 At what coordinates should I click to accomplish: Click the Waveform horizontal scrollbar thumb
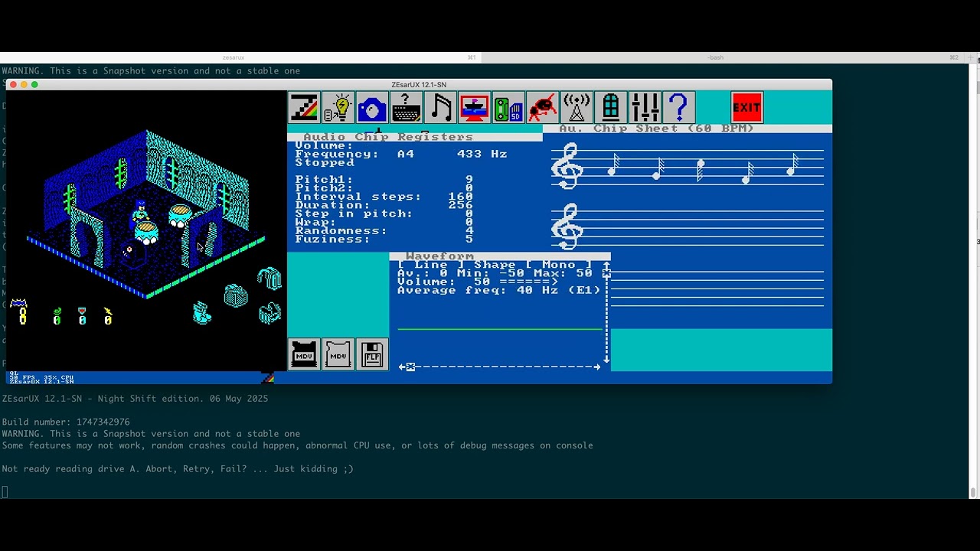coord(410,367)
